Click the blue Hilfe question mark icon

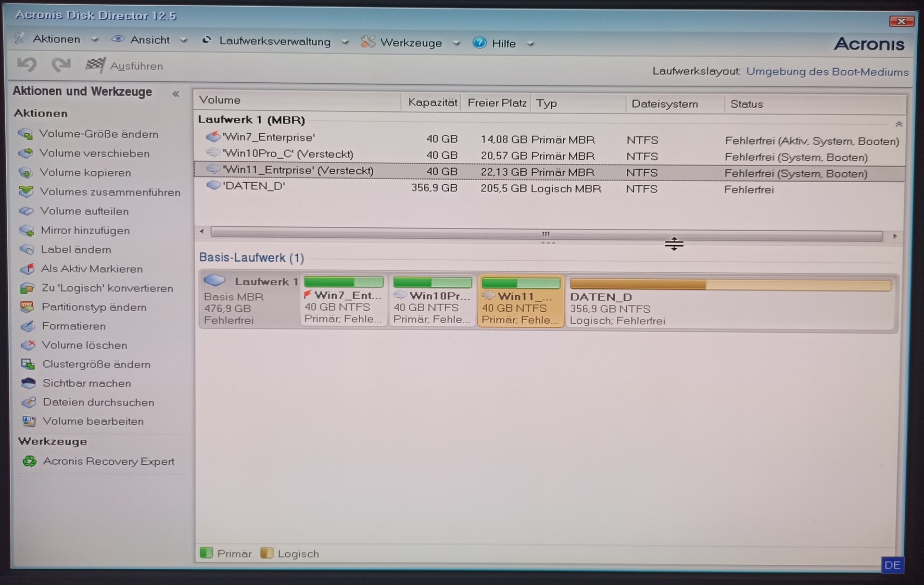pos(479,43)
